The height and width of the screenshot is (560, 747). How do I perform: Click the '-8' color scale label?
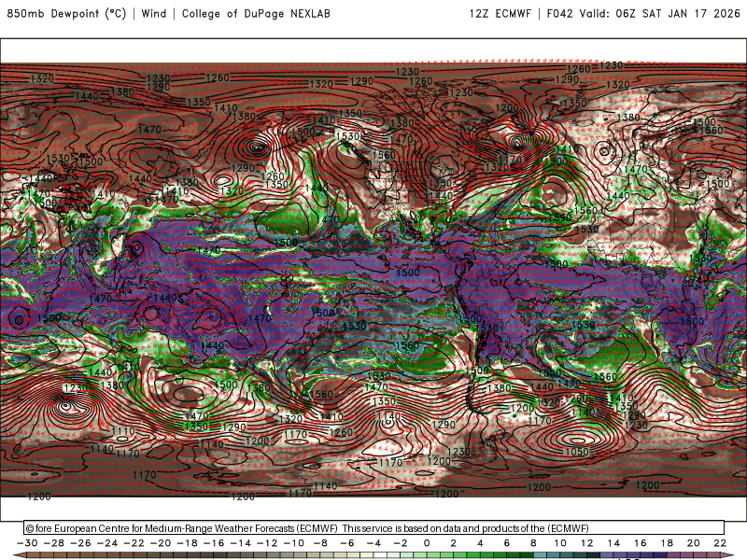point(320,543)
